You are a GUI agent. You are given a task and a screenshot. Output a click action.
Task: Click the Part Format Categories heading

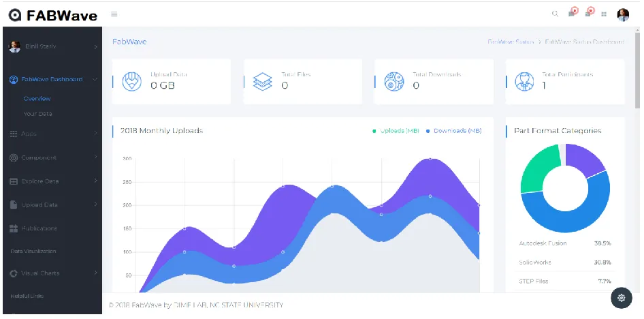(x=558, y=131)
